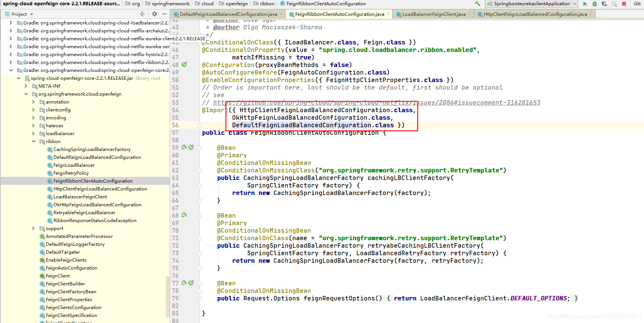This screenshot has width=644, height=323.
Task: Click the second bean gutter icon on line 59
Action: (x=191, y=148)
